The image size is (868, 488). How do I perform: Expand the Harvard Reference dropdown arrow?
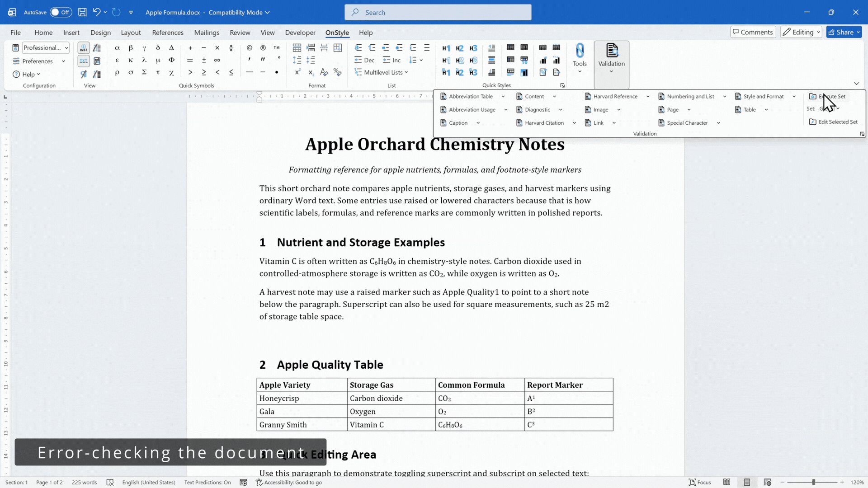[x=648, y=96]
